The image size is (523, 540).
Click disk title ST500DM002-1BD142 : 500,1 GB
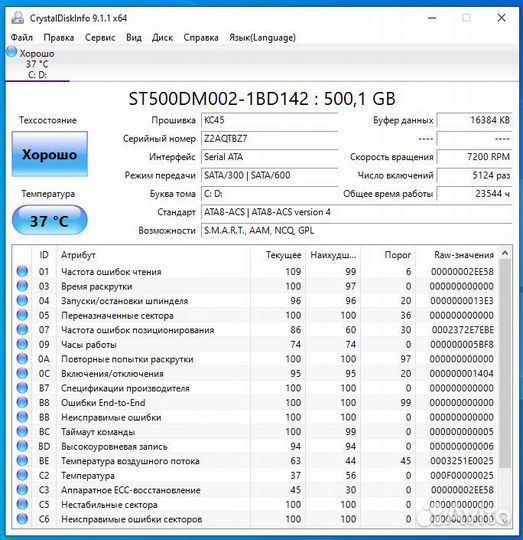point(262,98)
